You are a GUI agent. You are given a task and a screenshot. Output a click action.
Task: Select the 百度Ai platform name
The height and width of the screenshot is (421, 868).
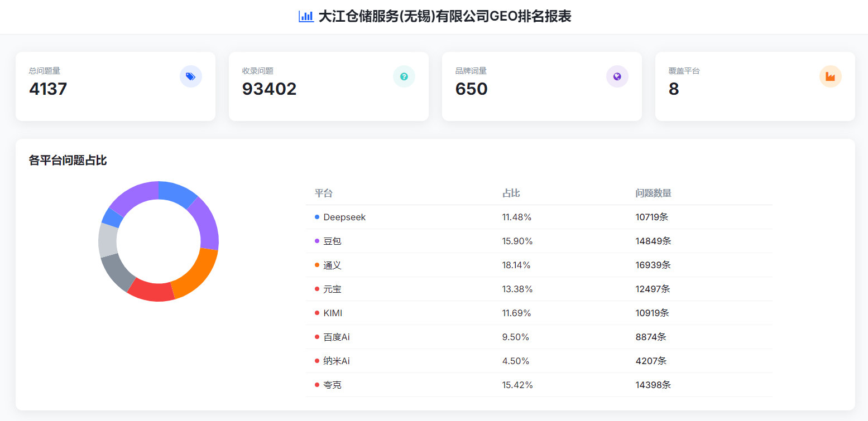336,337
